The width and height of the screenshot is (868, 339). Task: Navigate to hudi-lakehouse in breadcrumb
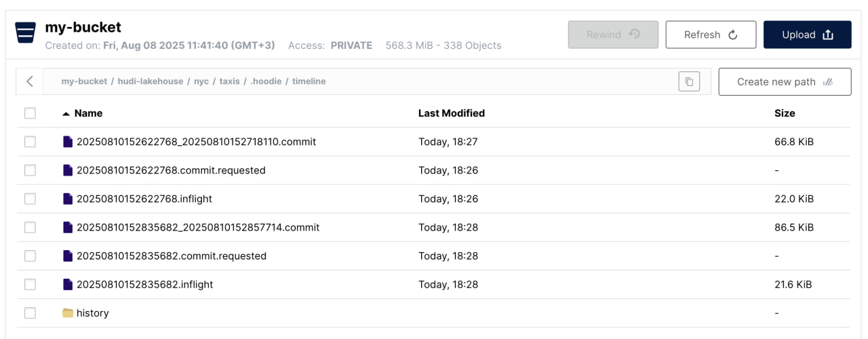coord(151,81)
